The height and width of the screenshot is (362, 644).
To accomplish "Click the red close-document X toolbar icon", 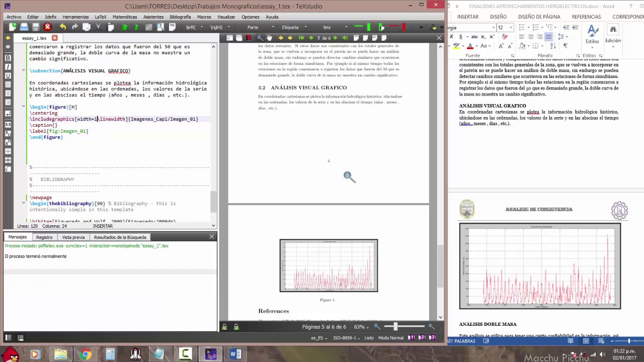I will (x=47, y=27).
